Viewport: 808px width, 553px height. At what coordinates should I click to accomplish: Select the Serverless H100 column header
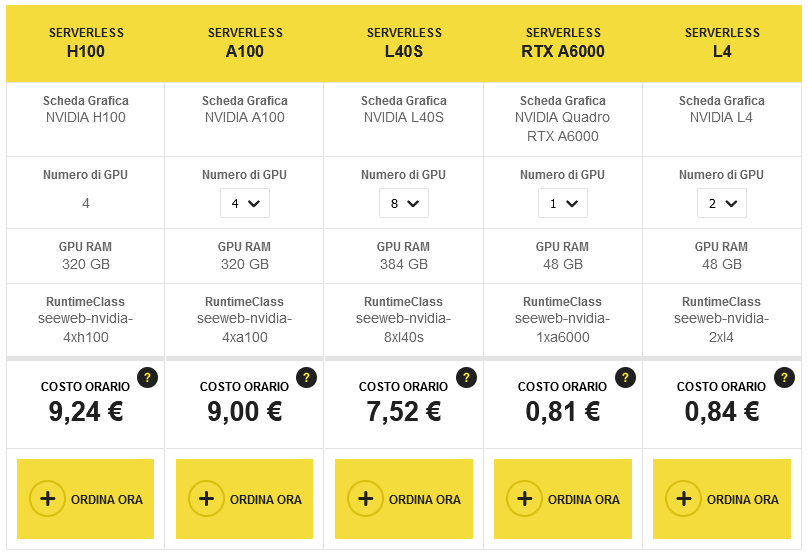click(85, 42)
